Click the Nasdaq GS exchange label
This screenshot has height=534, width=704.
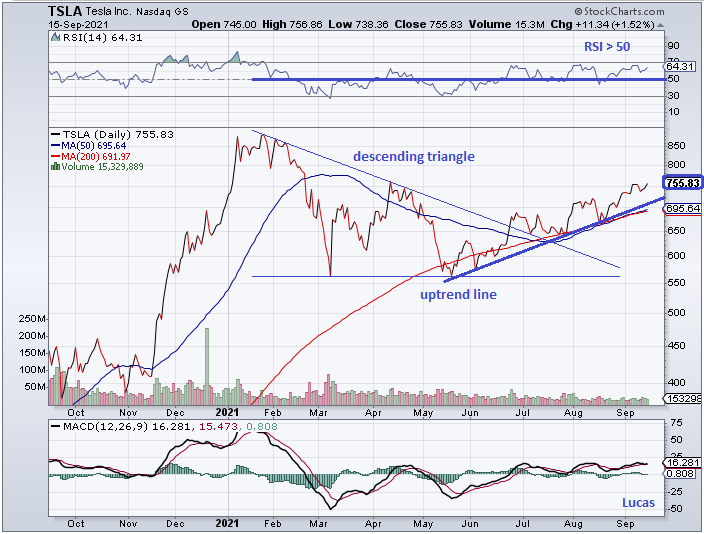(x=163, y=12)
